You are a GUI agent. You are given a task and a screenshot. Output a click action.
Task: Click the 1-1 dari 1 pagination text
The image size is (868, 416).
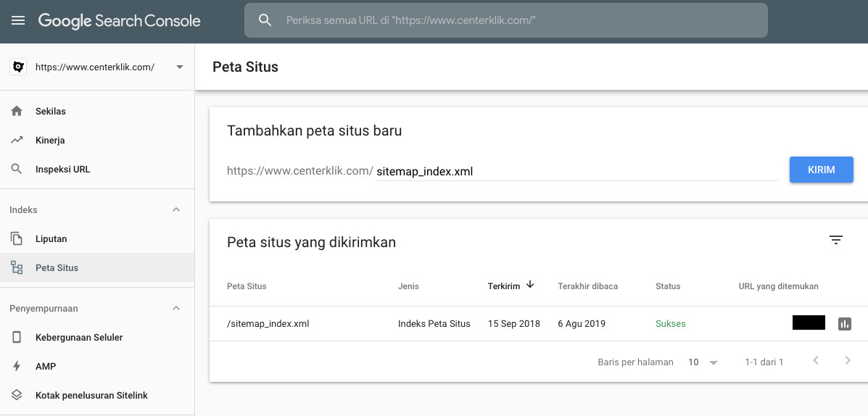pos(764,362)
